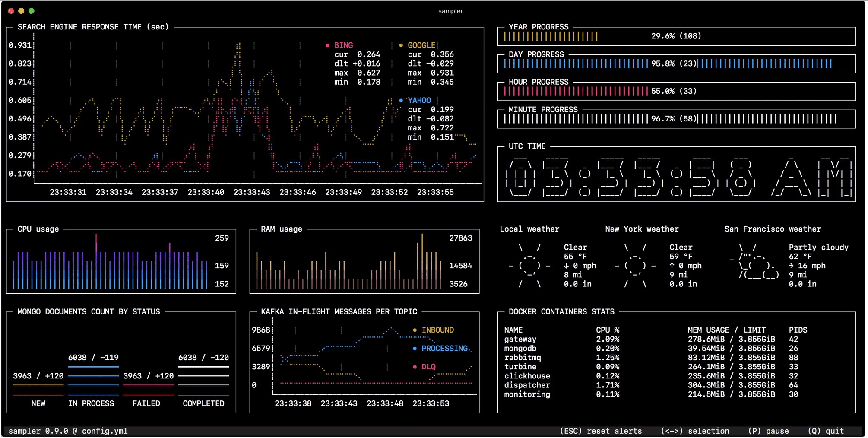
Task: Click dispatcher's 304.3MiB memory usage value
Action: (706, 385)
